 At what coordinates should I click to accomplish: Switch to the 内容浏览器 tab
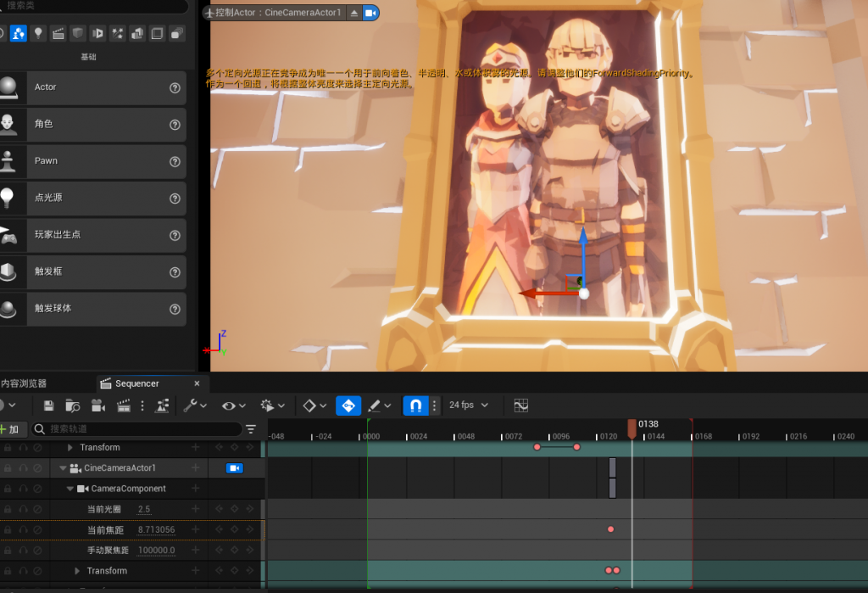(24, 383)
